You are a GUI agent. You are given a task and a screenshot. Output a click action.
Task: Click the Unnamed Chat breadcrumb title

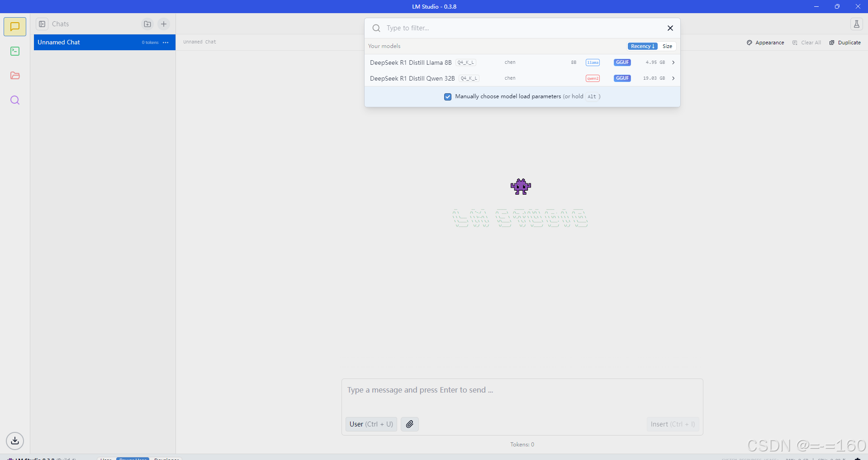(199, 42)
